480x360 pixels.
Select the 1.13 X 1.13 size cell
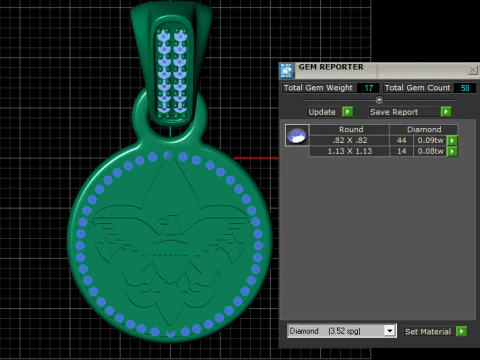tap(349, 151)
